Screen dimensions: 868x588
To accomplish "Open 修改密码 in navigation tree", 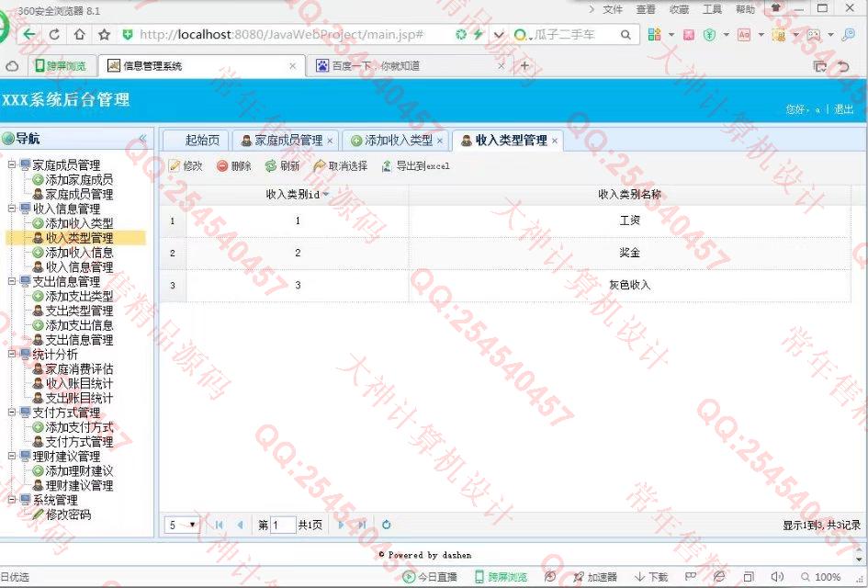I will point(68,514).
